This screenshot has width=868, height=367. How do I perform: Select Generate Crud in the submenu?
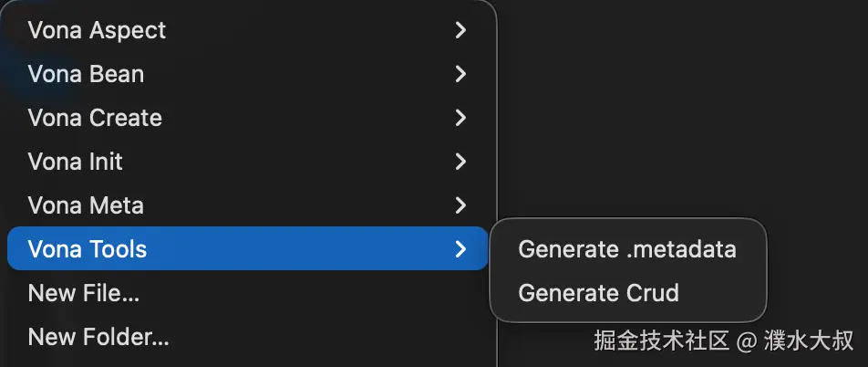[598, 293]
